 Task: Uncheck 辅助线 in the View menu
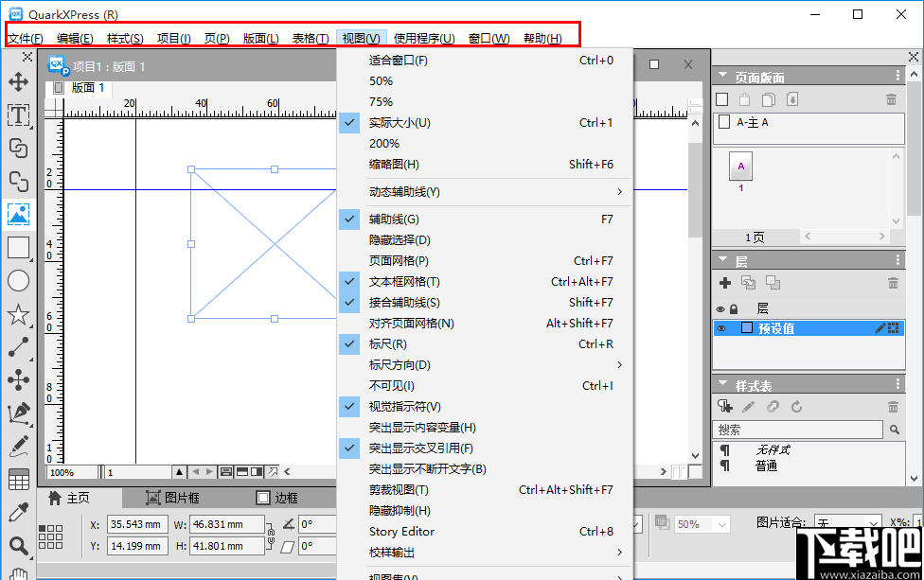click(x=398, y=219)
